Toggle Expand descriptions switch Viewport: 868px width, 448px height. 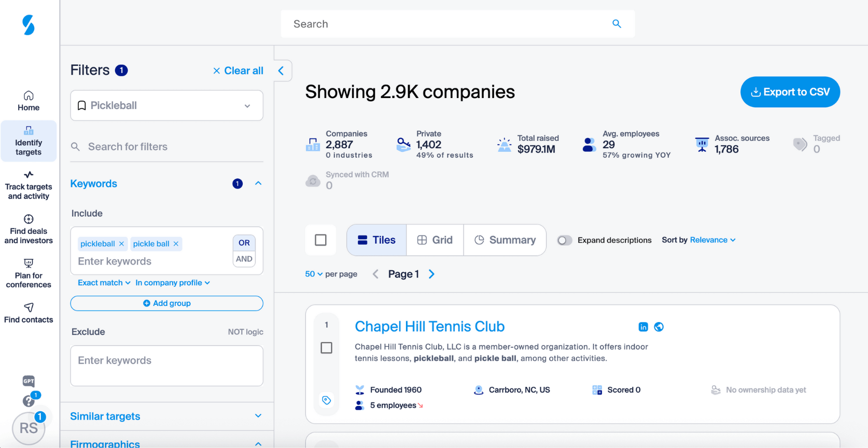564,241
